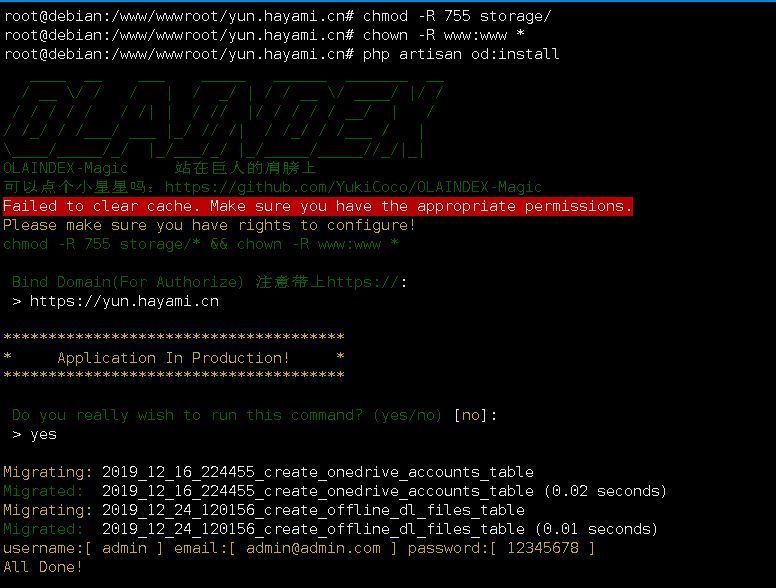Click the 'username:[ admin ]' credential text
Viewport: 776px width, 588px height.
(83, 548)
